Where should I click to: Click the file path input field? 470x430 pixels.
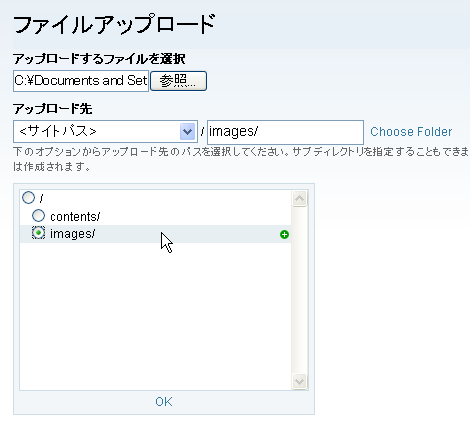pyautogui.click(x=81, y=81)
